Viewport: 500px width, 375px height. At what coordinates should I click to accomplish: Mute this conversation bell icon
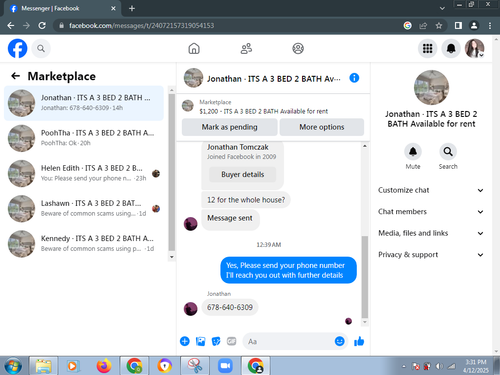[x=413, y=152]
